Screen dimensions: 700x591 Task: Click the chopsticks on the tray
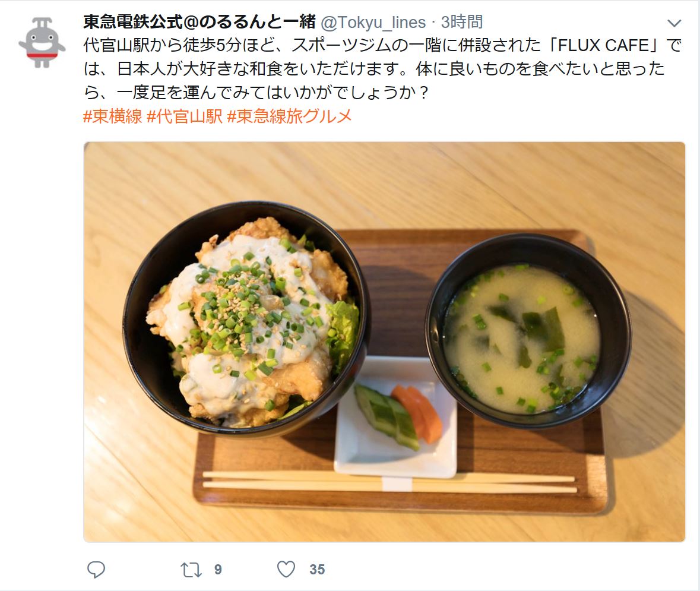(389, 482)
